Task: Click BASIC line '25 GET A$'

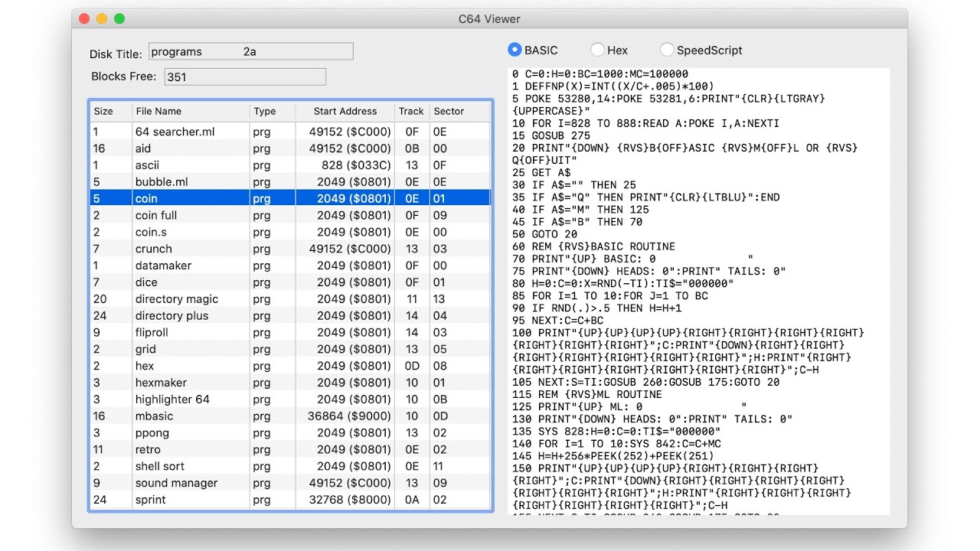Action: pos(541,173)
